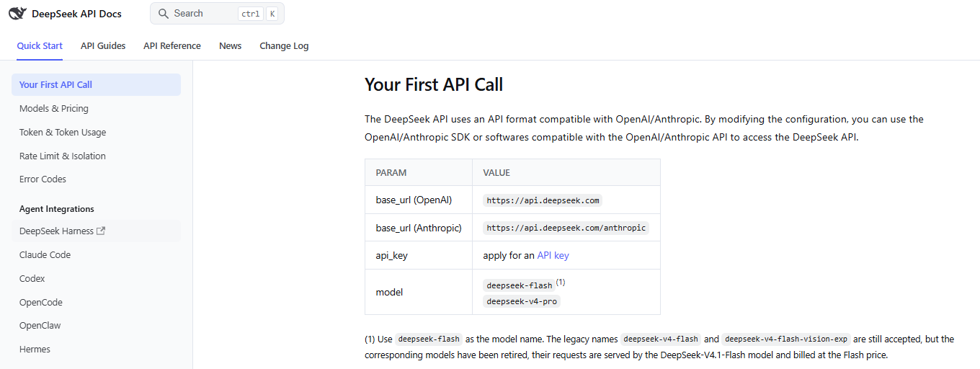This screenshot has width=980, height=369.
Task: Click the VALUE column header
Action: 566,173
